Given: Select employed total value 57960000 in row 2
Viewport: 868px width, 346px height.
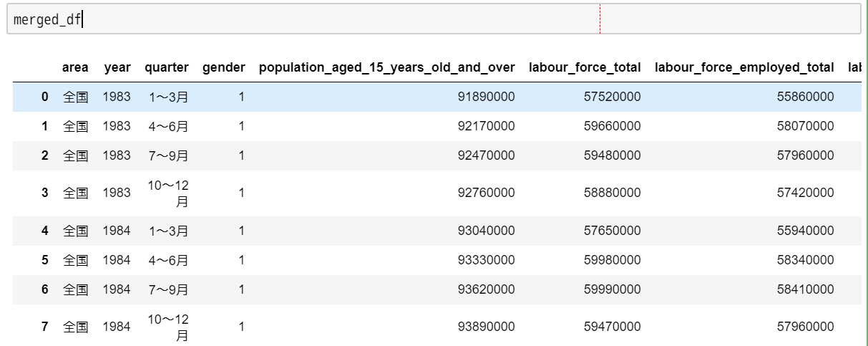Looking at the screenshot, I should click(x=806, y=155).
